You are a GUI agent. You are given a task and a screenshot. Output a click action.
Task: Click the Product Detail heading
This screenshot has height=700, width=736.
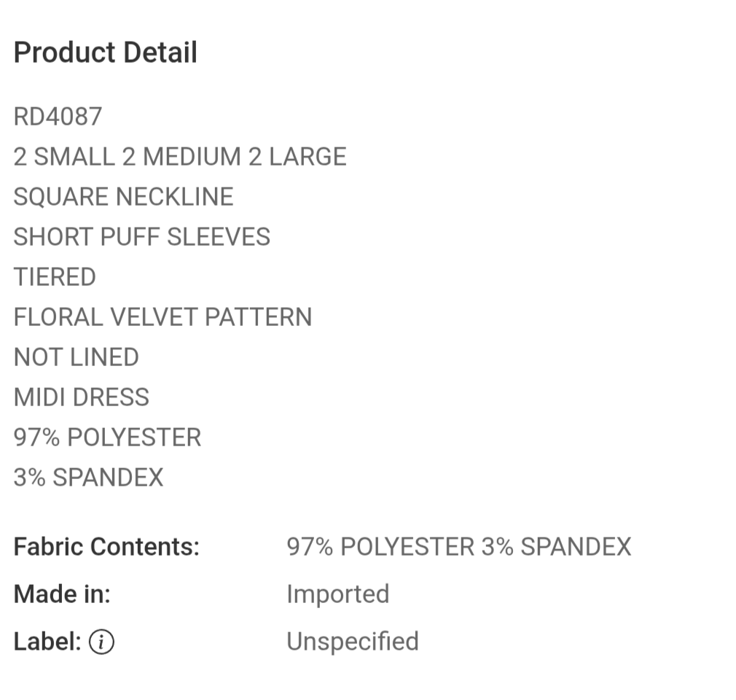(106, 53)
